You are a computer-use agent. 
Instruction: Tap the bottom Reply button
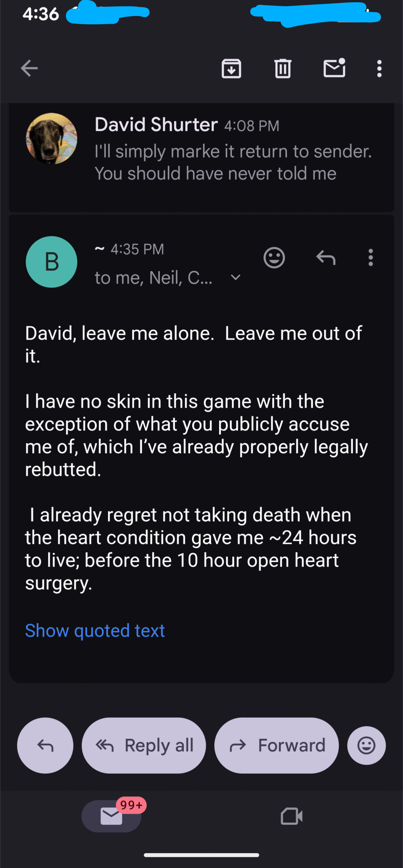tap(45, 746)
